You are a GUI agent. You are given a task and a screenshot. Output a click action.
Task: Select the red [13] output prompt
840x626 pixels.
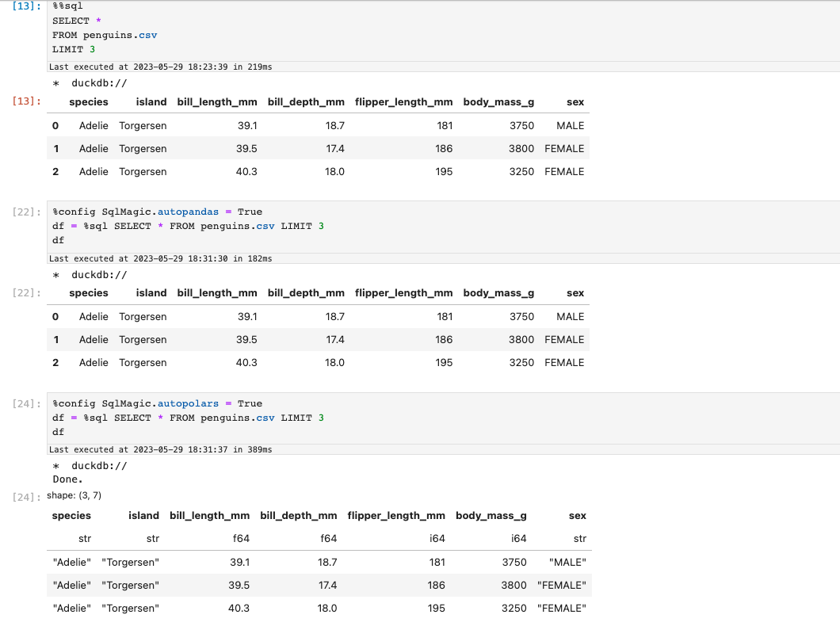tap(27, 101)
